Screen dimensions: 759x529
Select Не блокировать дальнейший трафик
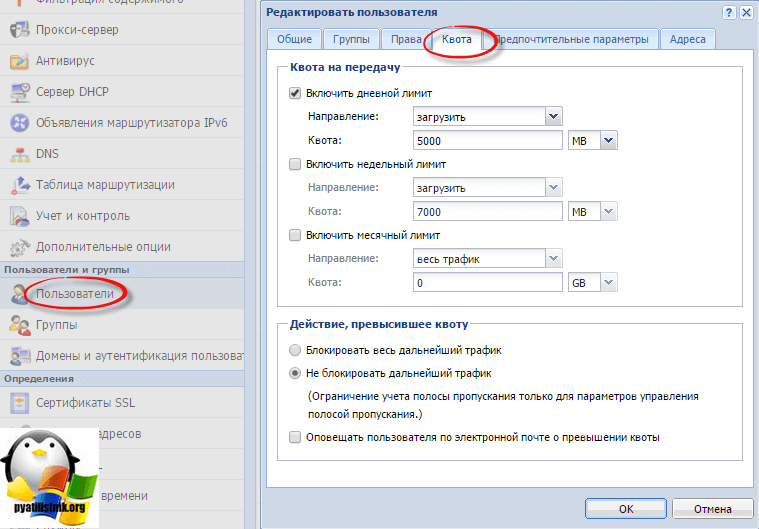[x=295, y=373]
